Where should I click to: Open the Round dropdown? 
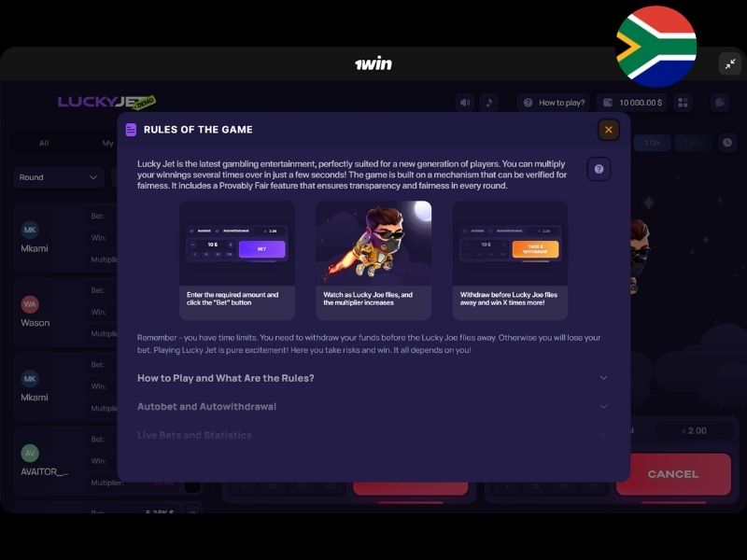(59, 177)
